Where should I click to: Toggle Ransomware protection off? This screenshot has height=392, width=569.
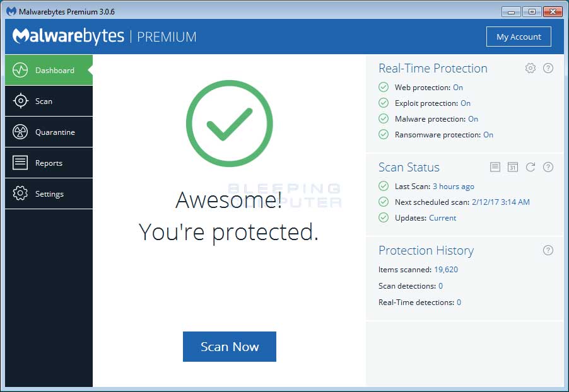coord(488,134)
